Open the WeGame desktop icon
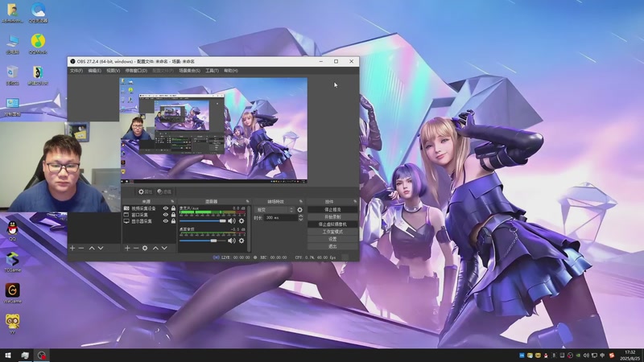 (x=12, y=293)
